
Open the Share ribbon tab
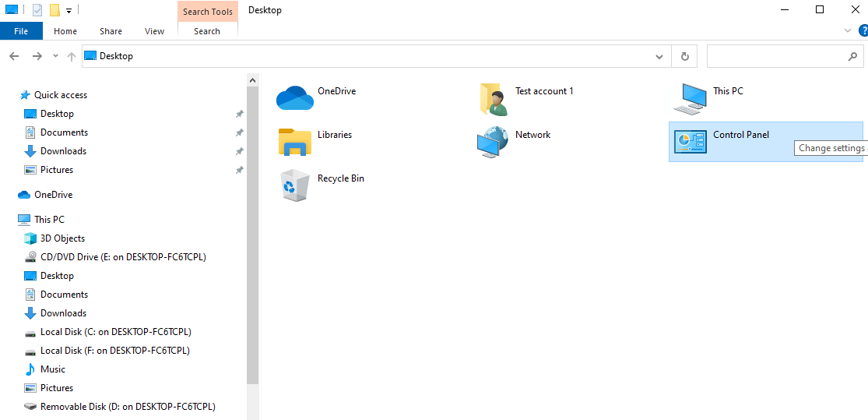[x=111, y=31]
